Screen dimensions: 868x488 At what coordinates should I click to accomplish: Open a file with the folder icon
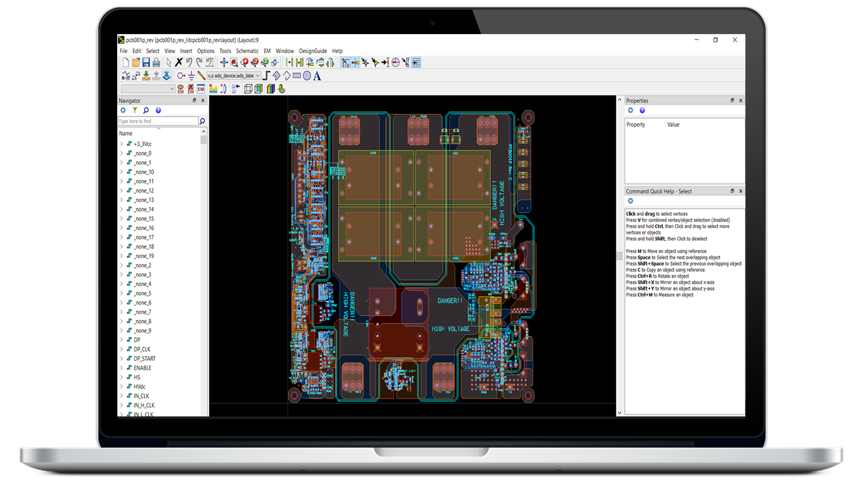136,62
